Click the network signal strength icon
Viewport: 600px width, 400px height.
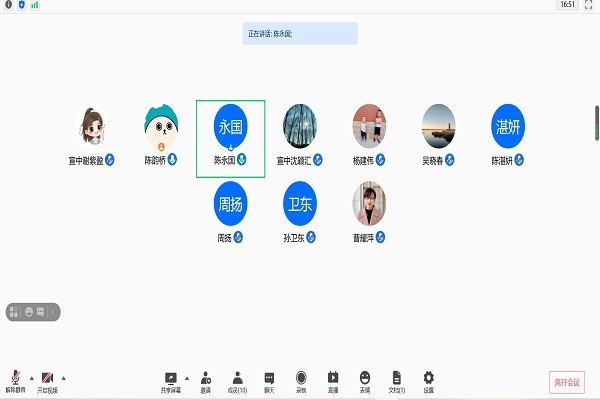[35, 5]
